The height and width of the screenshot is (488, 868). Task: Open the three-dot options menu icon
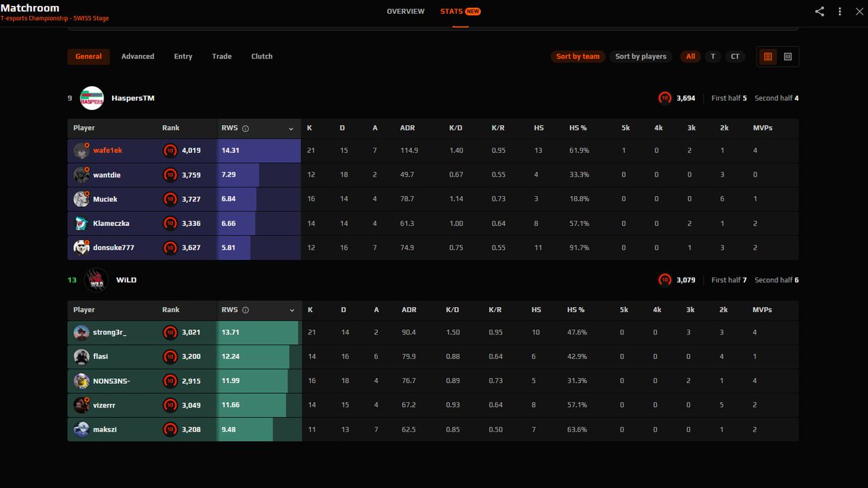841,12
